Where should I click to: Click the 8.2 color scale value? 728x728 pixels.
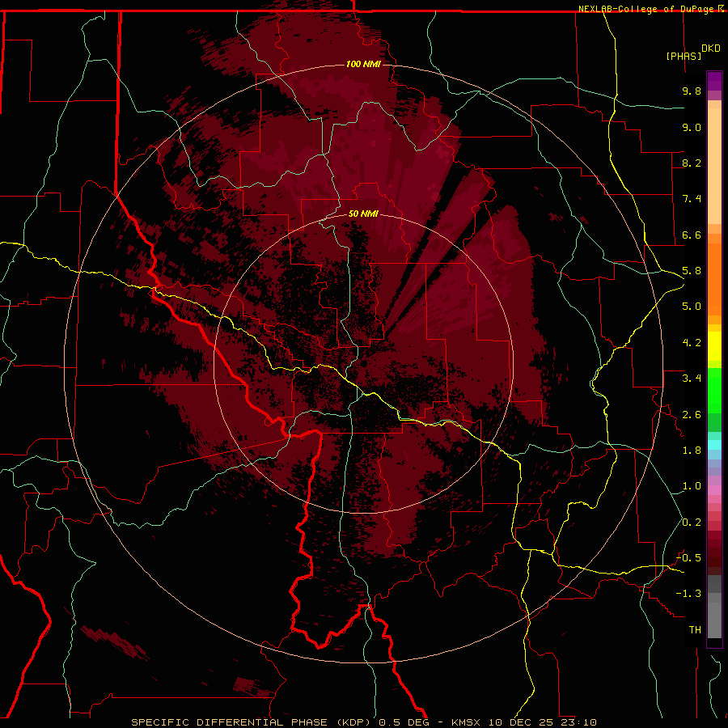(x=692, y=163)
